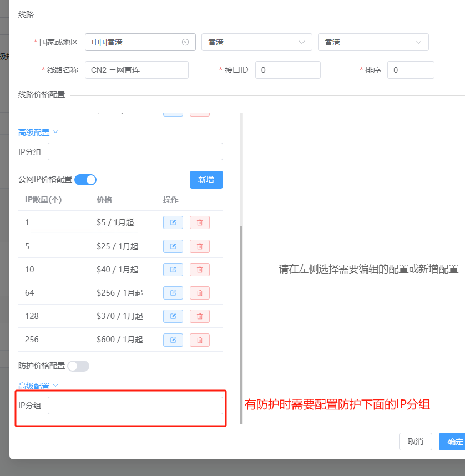Edit the 256 IP price row
Image resolution: width=465 pixels, height=476 pixels.
173,340
